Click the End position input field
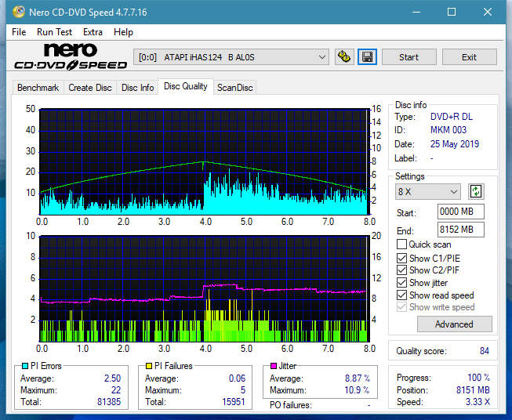 tap(460, 230)
